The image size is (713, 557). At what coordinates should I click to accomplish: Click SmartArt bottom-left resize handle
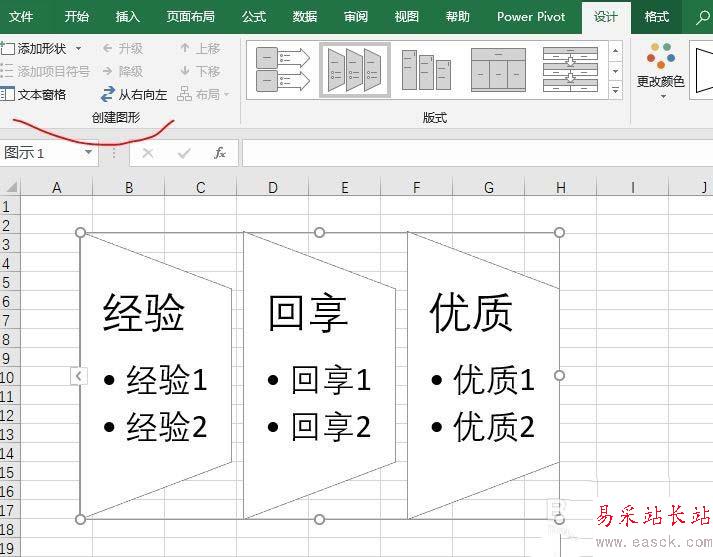click(80, 519)
